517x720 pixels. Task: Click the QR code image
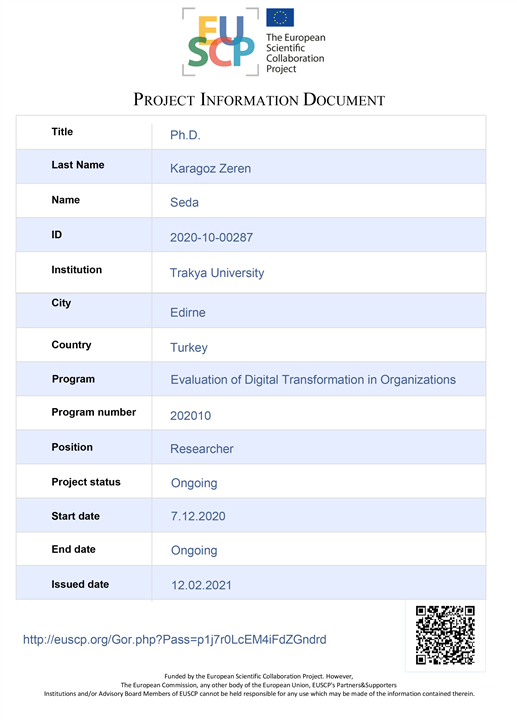coord(445,635)
